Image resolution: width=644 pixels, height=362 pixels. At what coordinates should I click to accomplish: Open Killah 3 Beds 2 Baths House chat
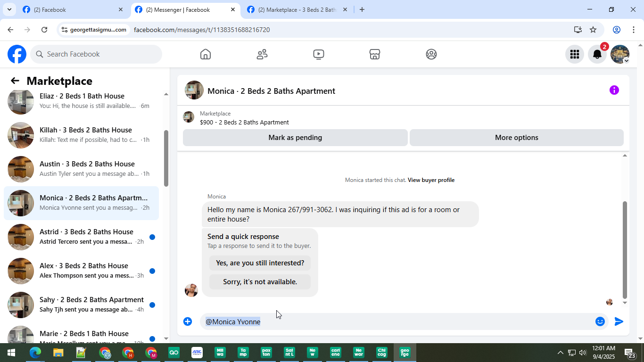[81, 135]
